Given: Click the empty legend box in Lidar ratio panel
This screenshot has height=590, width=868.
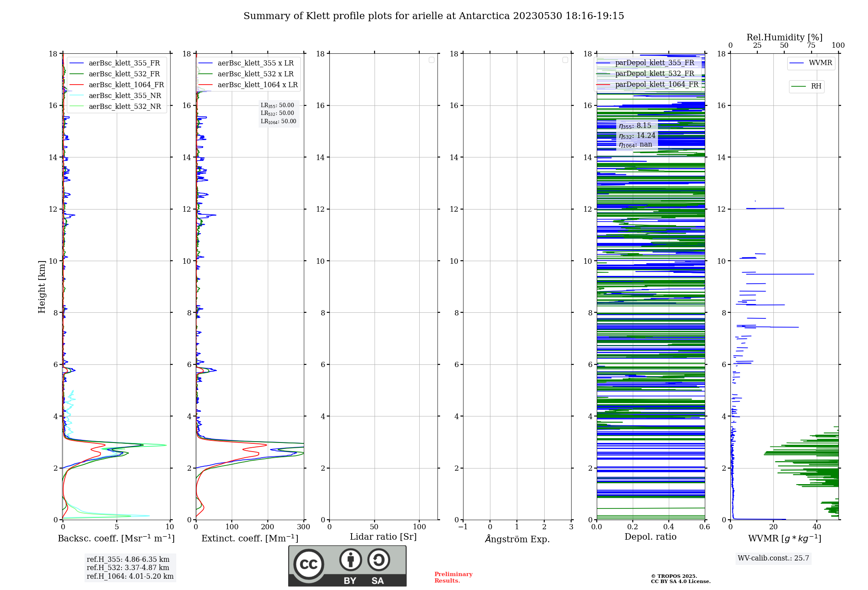Looking at the screenshot, I should pos(431,60).
